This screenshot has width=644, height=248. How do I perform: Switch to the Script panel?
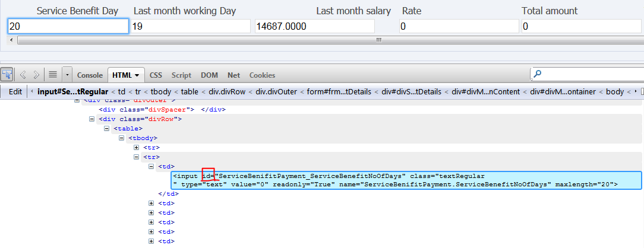pyautogui.click(x=181, y=75)
